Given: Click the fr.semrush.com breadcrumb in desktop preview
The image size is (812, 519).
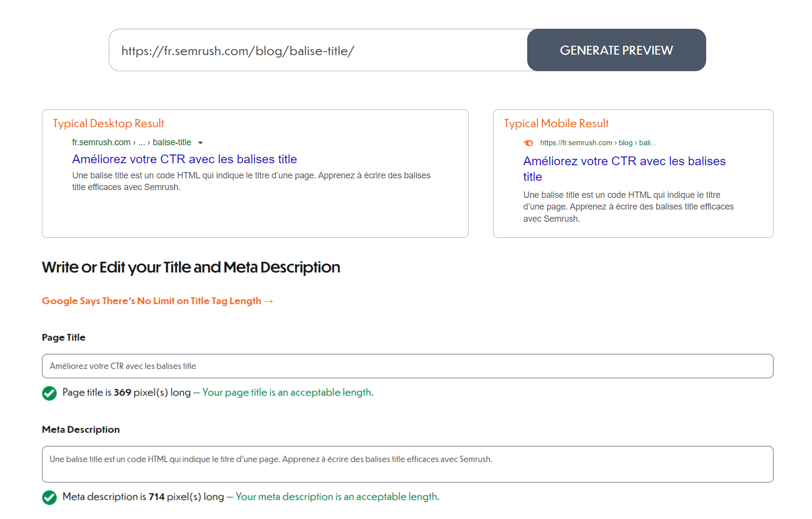Looking at the screenshot, I should coord(101,142).
